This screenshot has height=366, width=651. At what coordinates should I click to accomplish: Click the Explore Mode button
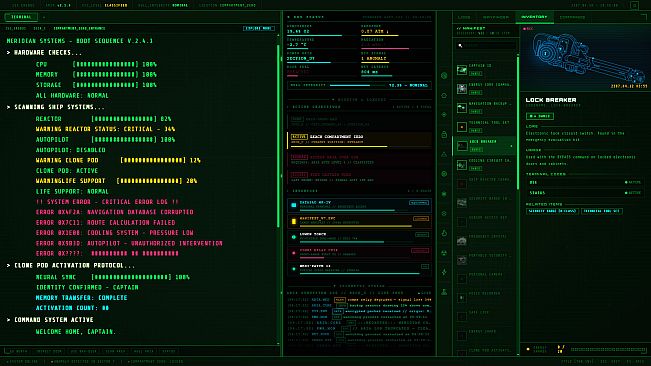[x=259, y=28]
